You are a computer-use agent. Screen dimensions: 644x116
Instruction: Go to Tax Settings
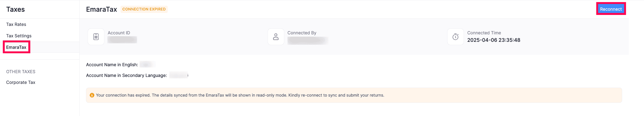click(x=19, y=36)
